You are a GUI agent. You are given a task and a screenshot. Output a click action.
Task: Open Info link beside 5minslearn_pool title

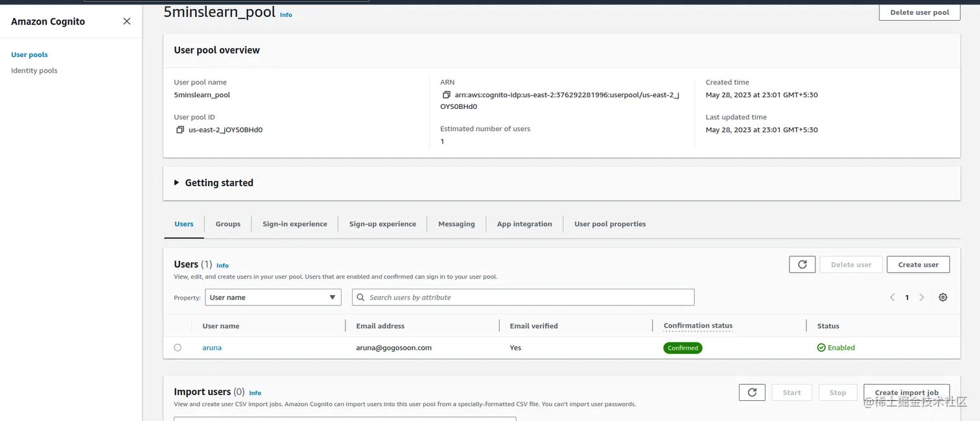[286, 14]
